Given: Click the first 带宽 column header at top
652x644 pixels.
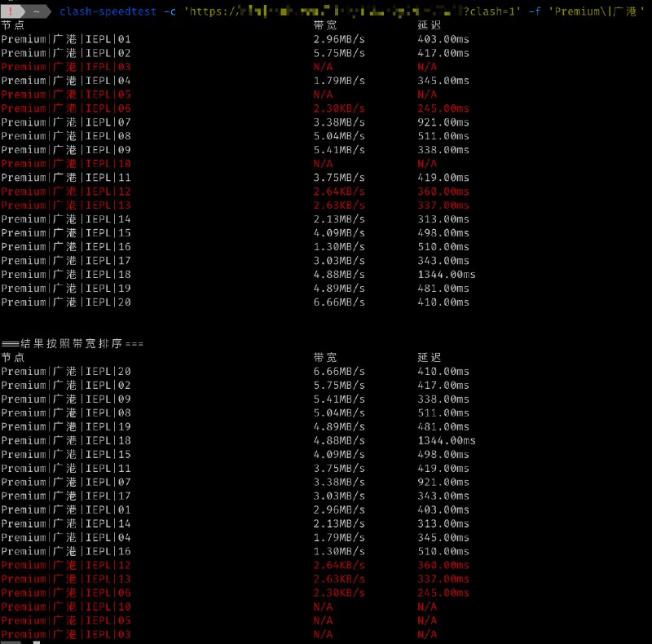Looking at the screenshot, I should pos(325,25).
